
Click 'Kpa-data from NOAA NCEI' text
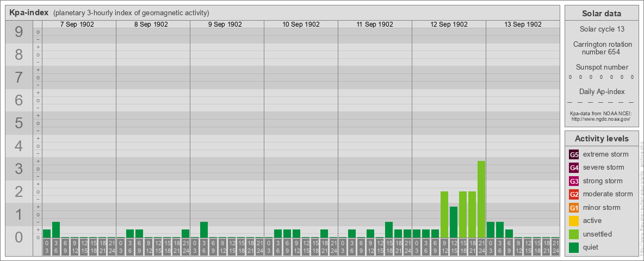point(602,113)
